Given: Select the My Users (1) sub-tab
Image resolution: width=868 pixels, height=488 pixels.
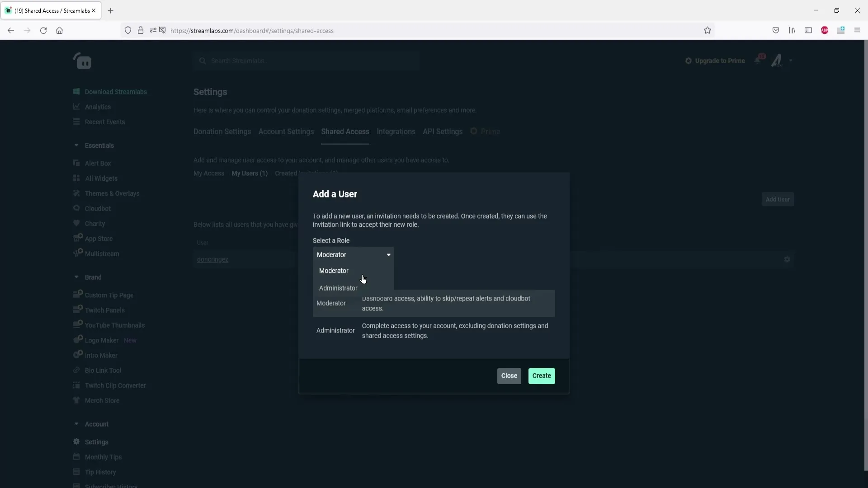Looking at the screenshot, I should pyautogui.click(x=250, y=174).
